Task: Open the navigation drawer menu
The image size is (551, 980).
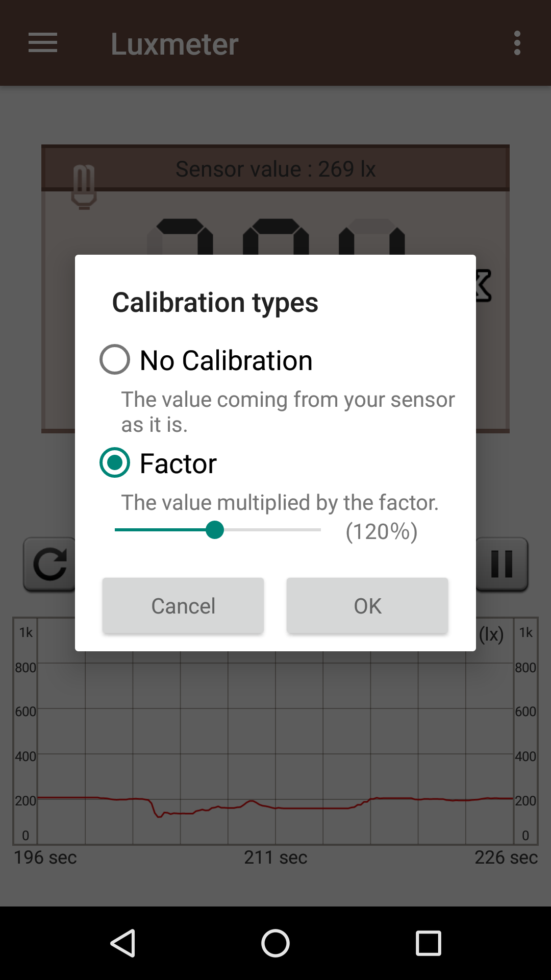Action: [42, 44]
